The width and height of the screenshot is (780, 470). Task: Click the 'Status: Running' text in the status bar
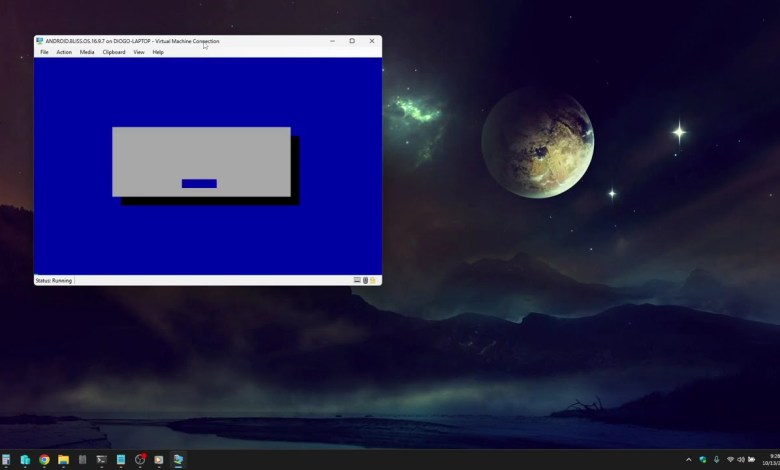[x=54, y=281]
